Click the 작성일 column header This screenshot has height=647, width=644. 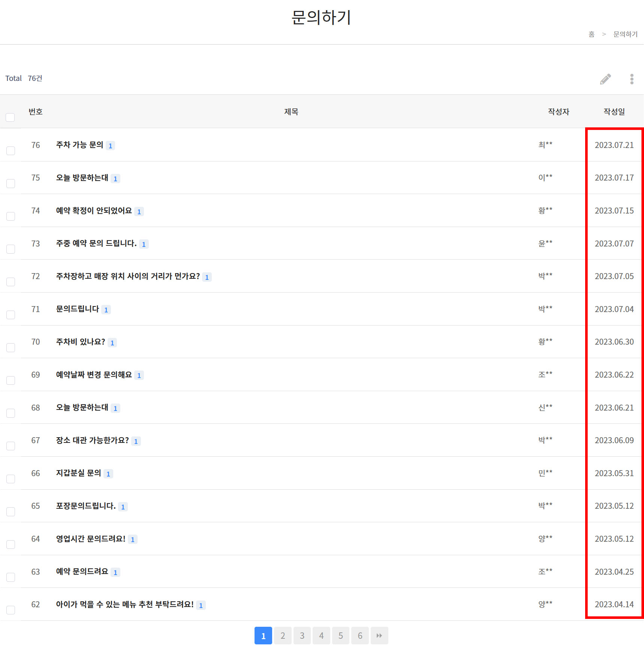[614, 112]
